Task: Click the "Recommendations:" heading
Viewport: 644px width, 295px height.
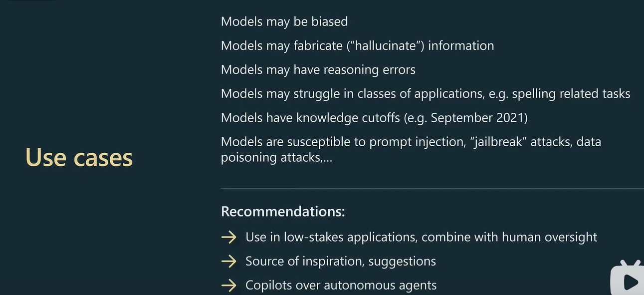Action: pos(283,211)
